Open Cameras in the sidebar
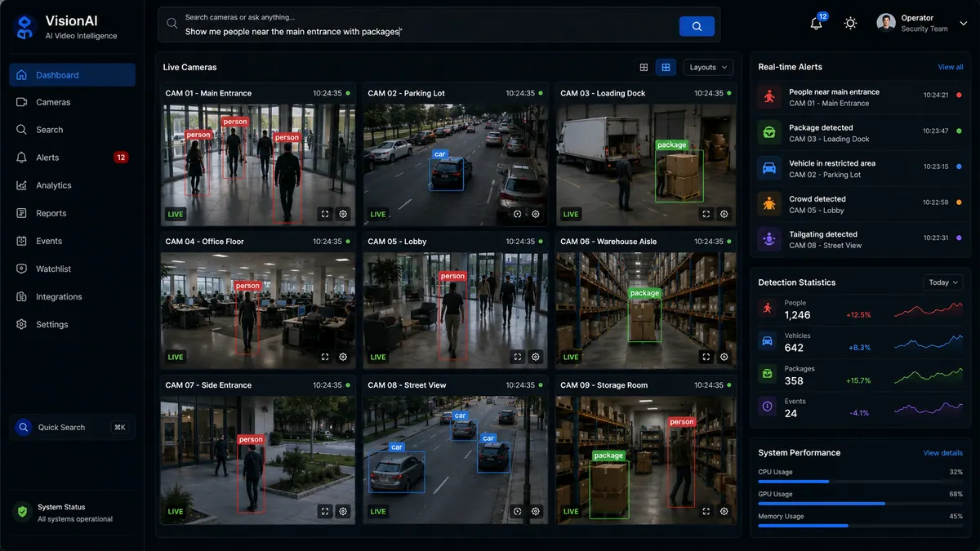 tap(73, 102)
